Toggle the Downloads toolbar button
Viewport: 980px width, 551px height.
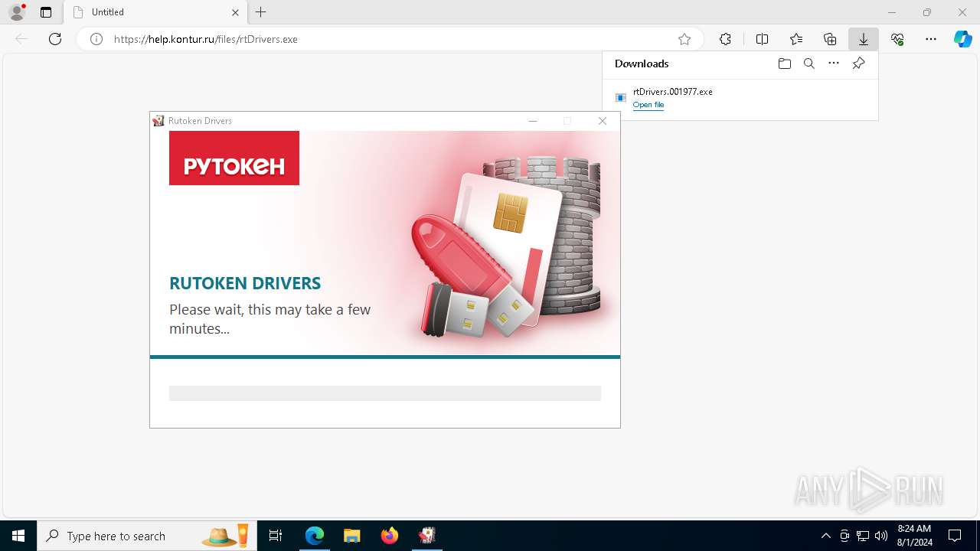[864, 39]
